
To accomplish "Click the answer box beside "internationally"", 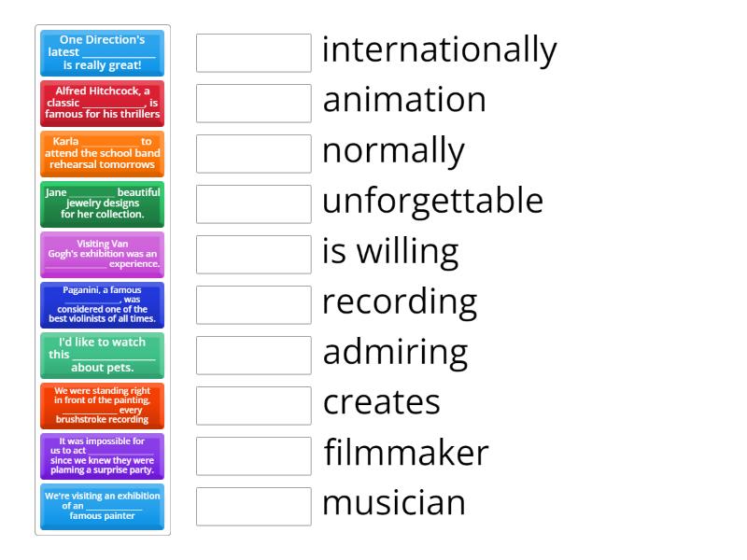I will (253, 53).
